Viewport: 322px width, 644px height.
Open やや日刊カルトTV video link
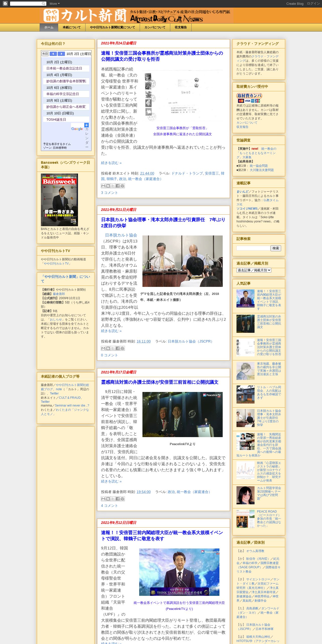[56, 264]
